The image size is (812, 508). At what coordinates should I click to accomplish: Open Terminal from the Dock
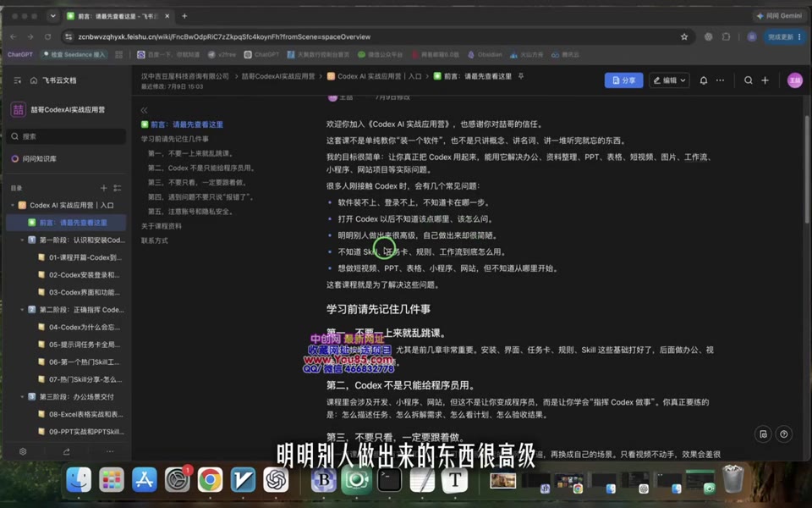pyautogui.click(x=389, y=479)
